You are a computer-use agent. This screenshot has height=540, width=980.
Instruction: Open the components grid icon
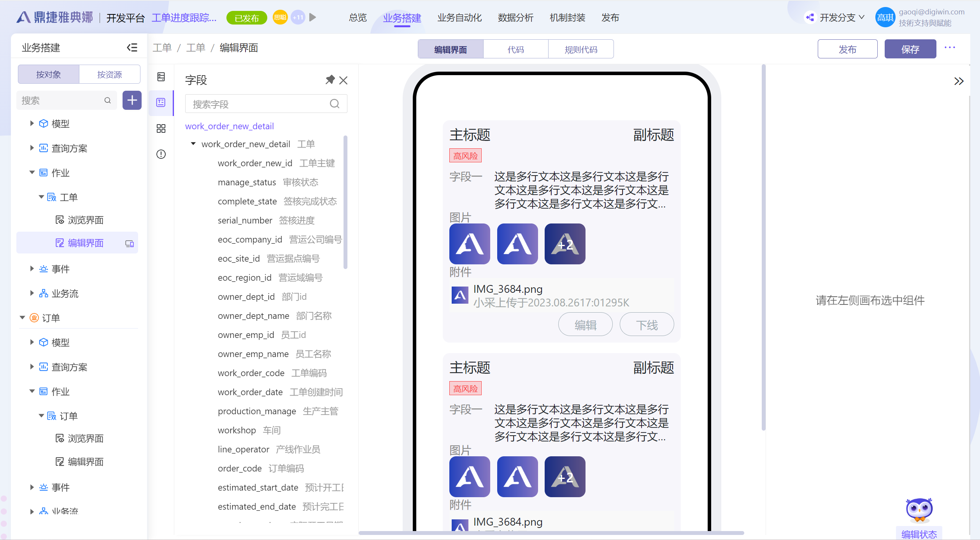(x=161, y=128)
